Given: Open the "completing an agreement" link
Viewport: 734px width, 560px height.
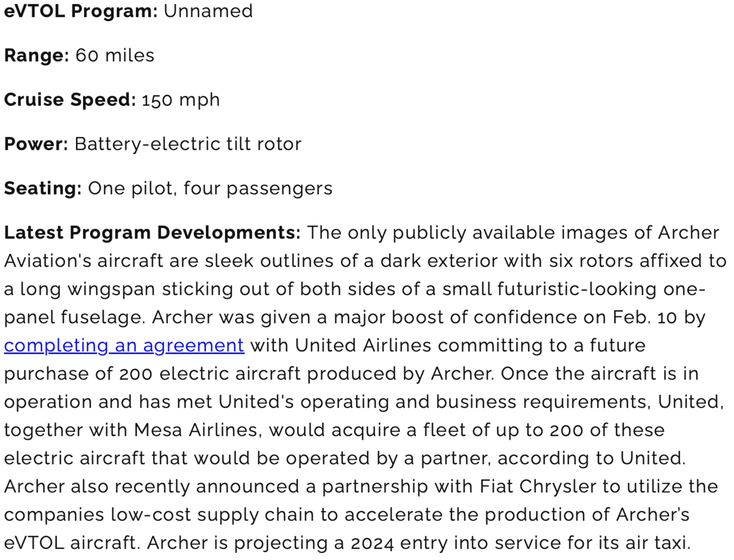Looking at the screenshot, I should click(x=124, y=346).
